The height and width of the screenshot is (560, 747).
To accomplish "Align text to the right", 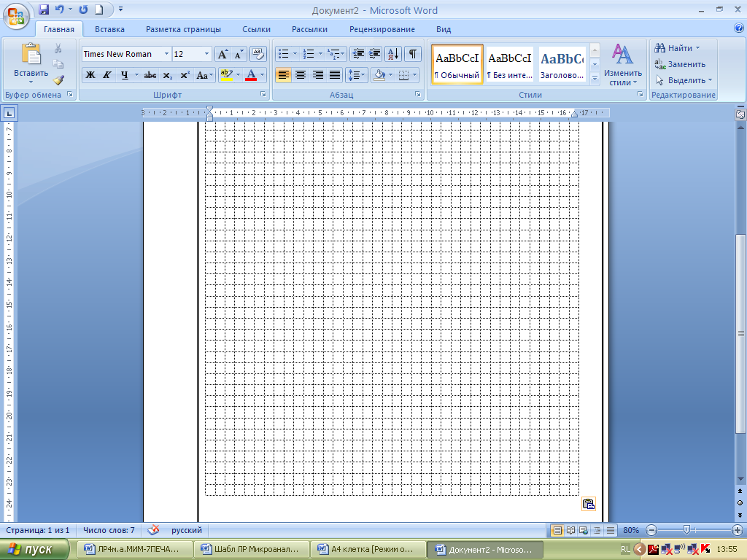I will click(x=318, y=75).
